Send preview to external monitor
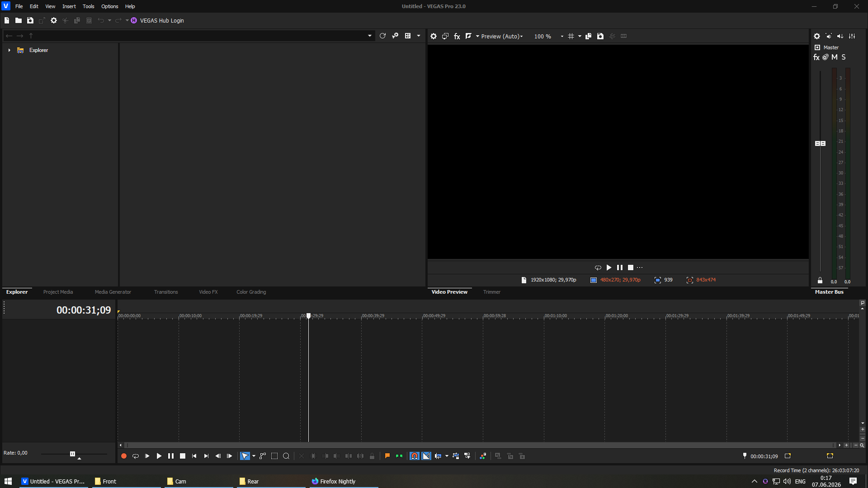The image size is (868, 488). coord(445,36)
